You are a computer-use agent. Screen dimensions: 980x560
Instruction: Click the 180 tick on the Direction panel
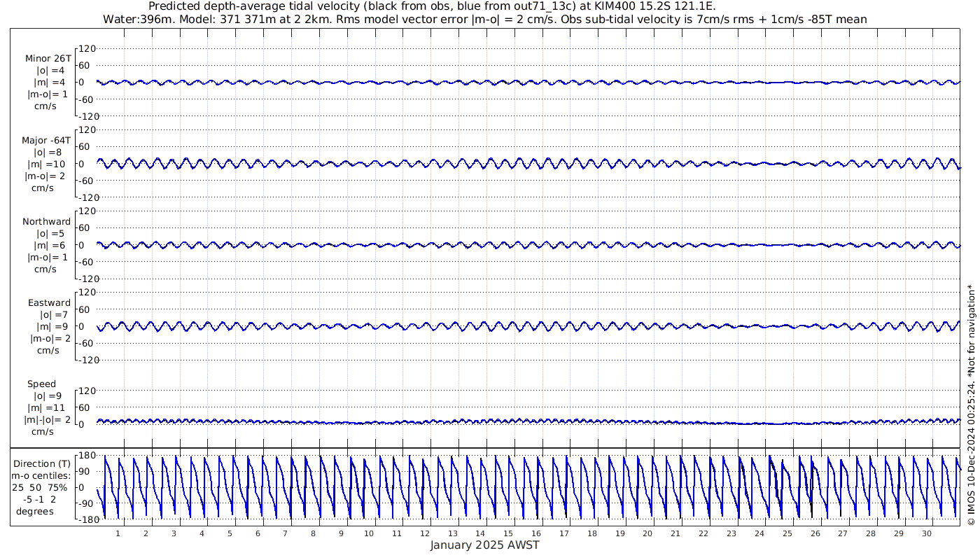pyautogui.click(x=87, y=456)
